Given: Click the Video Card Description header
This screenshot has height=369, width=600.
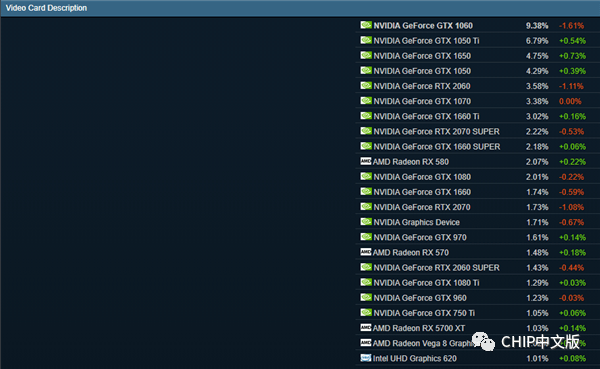Looking at the screenshot, I should tap(46, 8).
